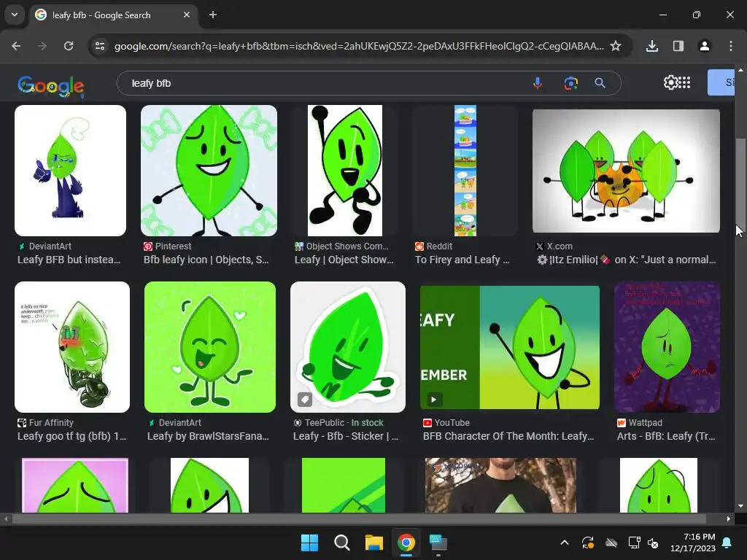The image size is (747, 560).
Task: Open the Windows Start menu
Action: (x=309, y=542)
